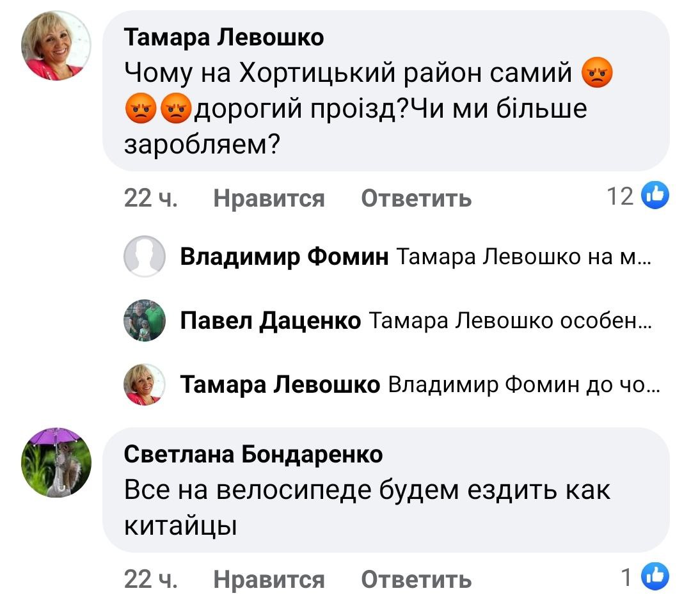Reply to Светлана Бондаренко's comment
This screenshot has height=616, width=691.
point(416,580)
